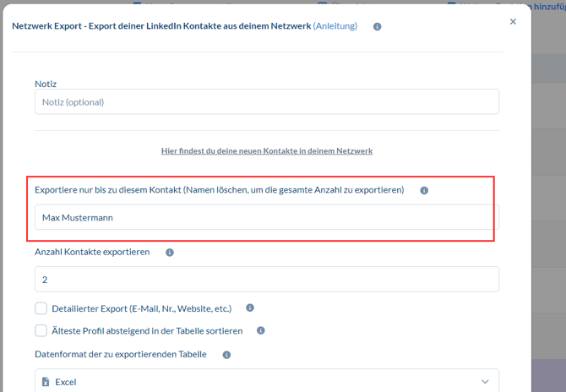The height and width of the screenshot is (392, 566).
Task: Click into the Notiz (optional) field
Action: 266,102
